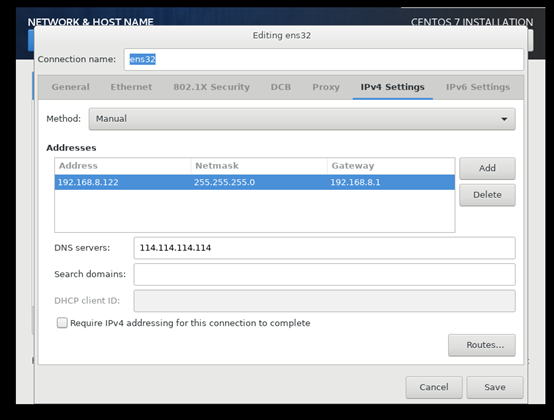Delete the selected address row
The width and height of the screenshot is (554, 420).
(487, 195)
